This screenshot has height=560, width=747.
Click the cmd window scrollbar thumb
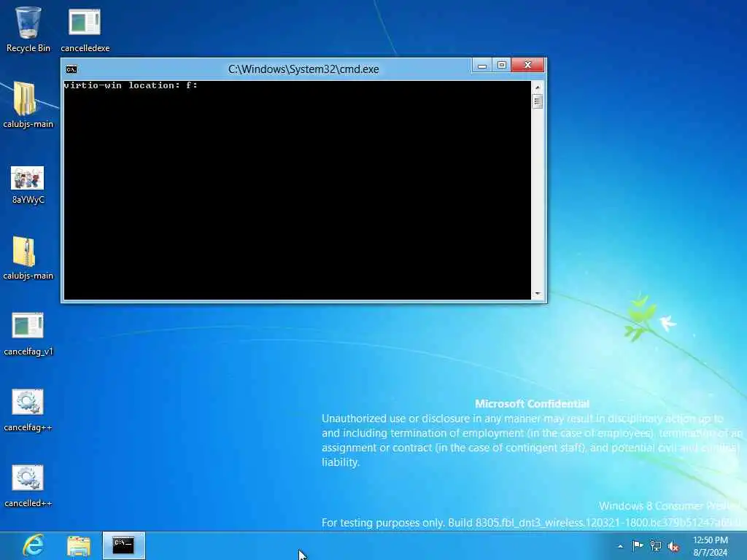point(538,101)
